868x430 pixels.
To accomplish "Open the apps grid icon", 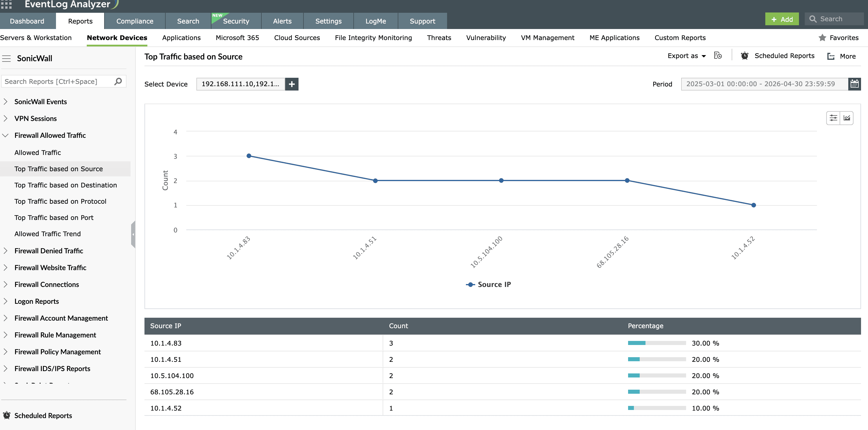I will (x=6, y=4).
